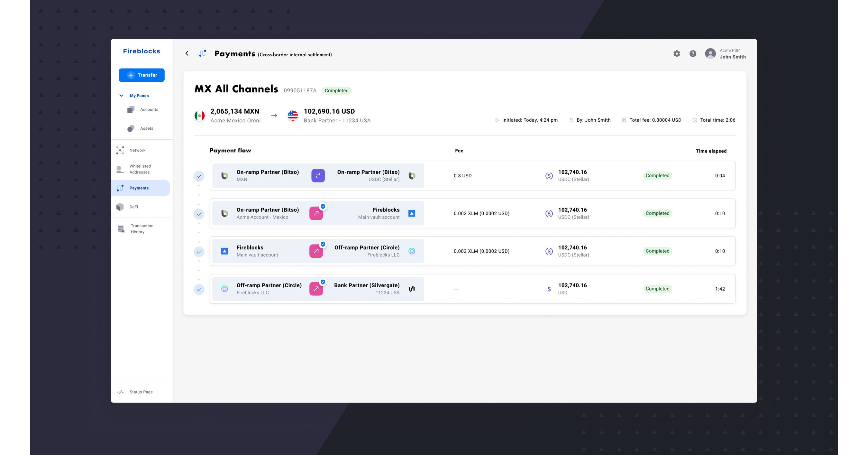This screenshot has width=868, height=455.
Task: Toggle the checkmark on the first payment step
Action: tap(199, 176)
